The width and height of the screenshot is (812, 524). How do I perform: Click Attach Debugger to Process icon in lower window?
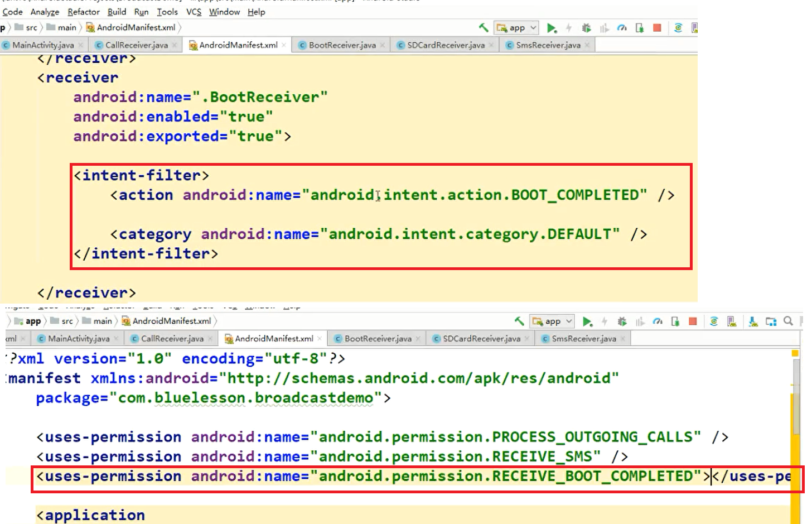[x=675, y=321]
